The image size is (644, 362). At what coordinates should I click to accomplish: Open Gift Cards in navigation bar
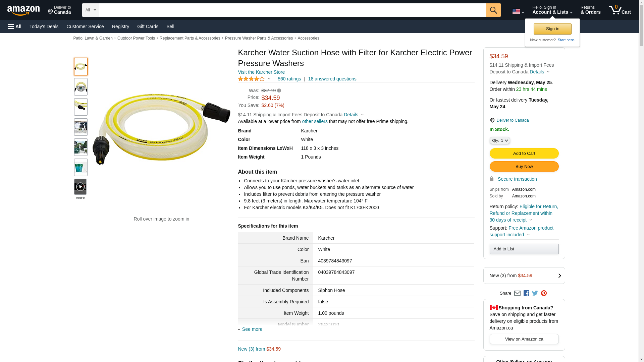coord(148,26)
